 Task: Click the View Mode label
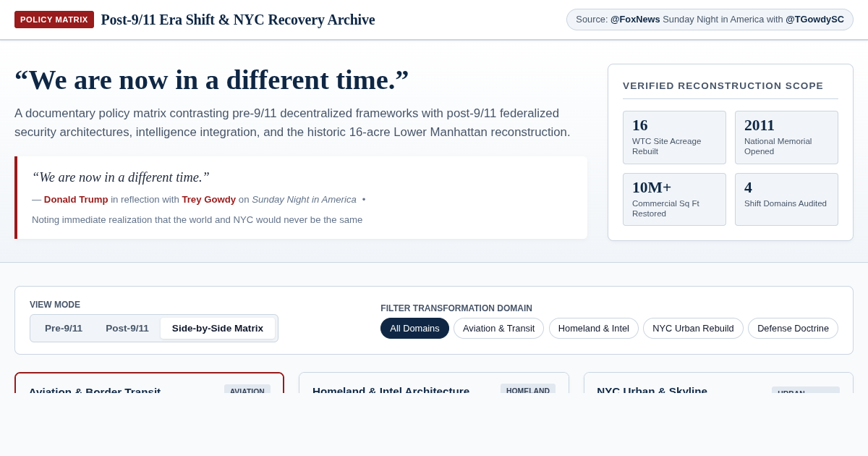(55, 305)
